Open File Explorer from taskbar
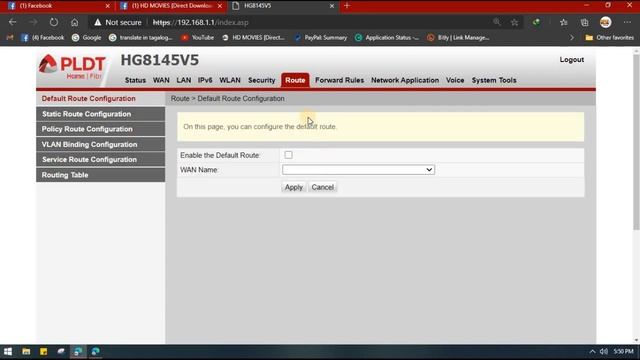This screenshot has width=640, height=360. point(26,351)
